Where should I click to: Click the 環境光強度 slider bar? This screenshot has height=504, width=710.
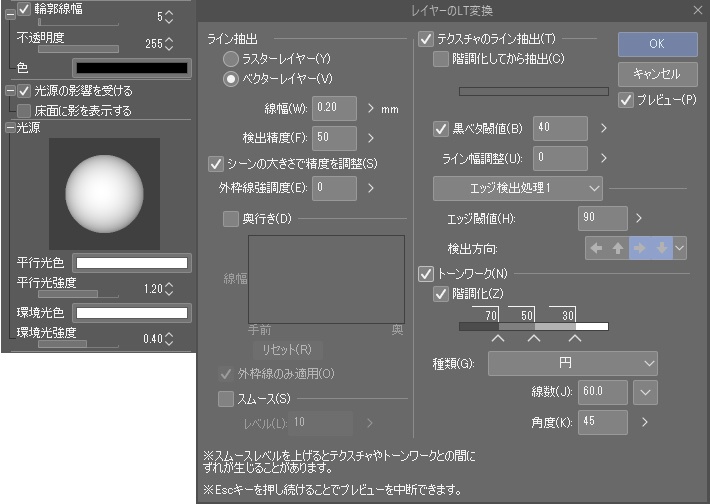[x=78, y=344]
